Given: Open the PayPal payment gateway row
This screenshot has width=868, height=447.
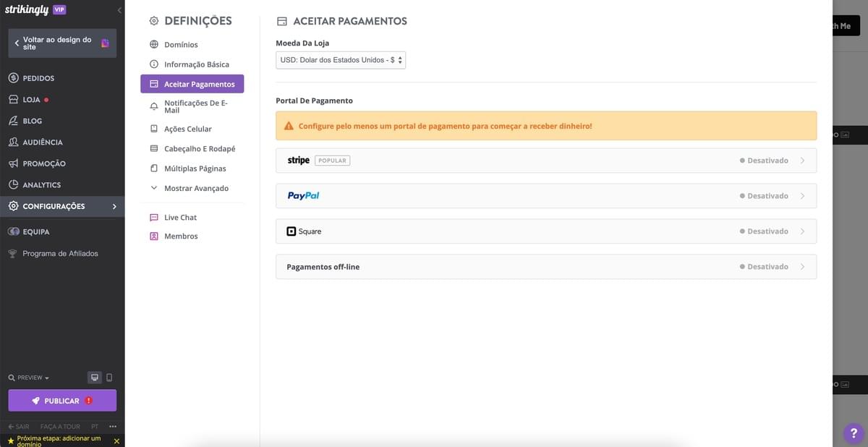Looking at the screenshot, I should point(545,195).
